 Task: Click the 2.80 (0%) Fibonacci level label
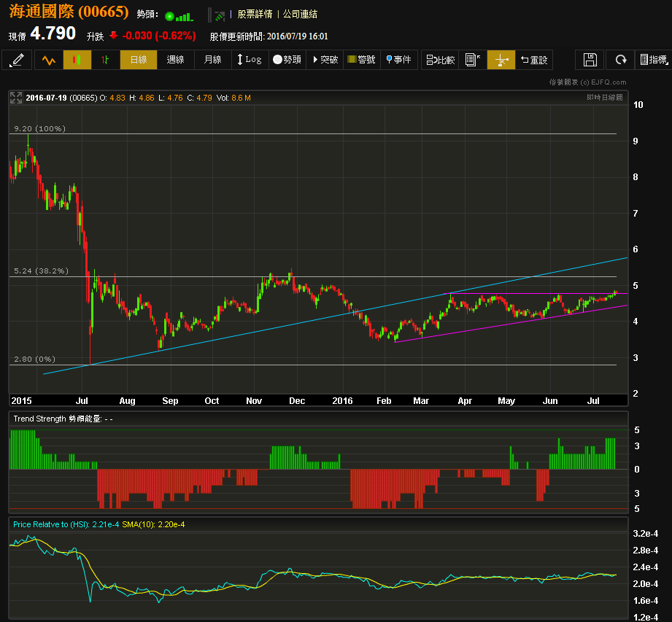click(x=35, y=359)
